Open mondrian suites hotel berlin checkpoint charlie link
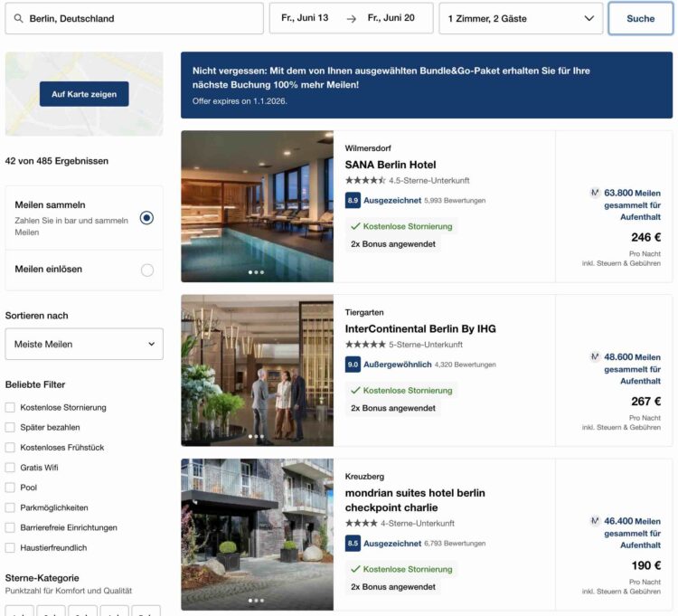This screenshot has width=678, height=616. [x=415, y=500]
